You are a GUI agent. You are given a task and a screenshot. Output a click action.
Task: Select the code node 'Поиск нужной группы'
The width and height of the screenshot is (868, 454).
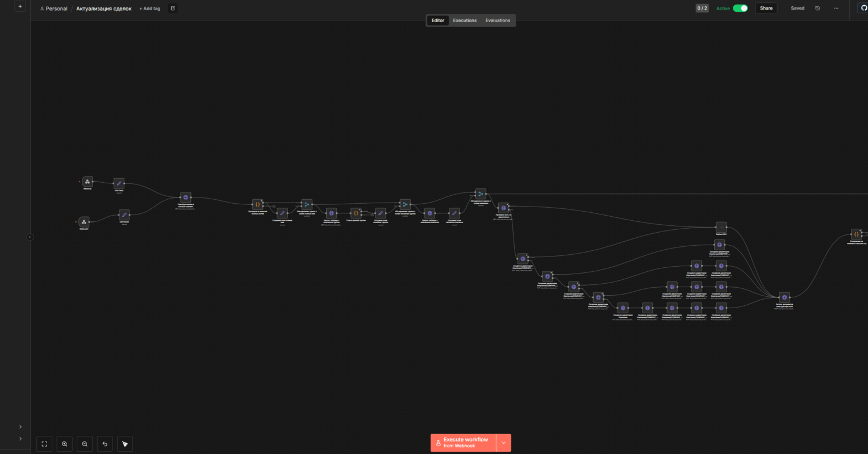[x=356, y=213]
